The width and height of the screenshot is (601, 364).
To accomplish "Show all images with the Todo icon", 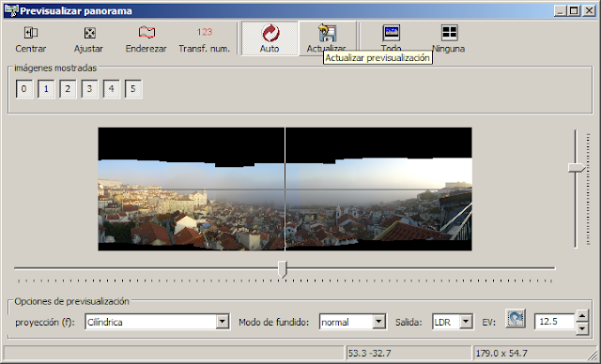I will click(x=391, y=33).
